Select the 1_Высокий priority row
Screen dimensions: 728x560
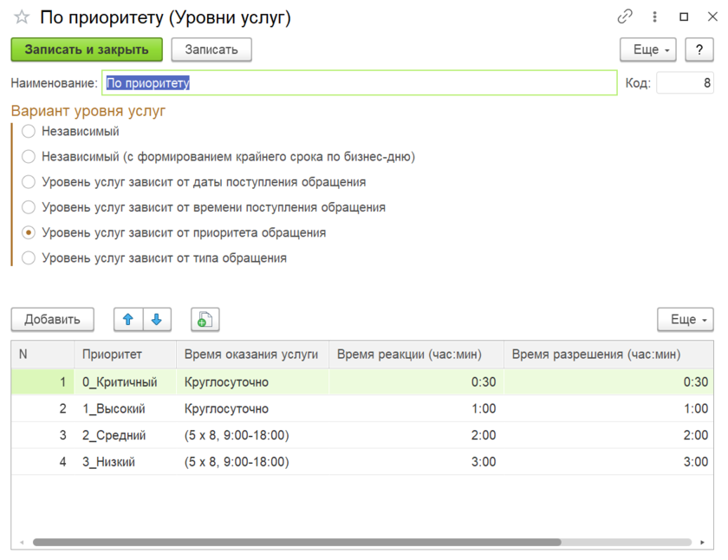point(114,409)
